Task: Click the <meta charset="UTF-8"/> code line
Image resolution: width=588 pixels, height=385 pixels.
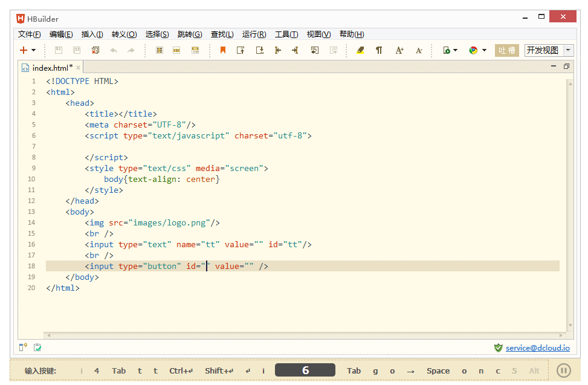Action: (x=140, y=125)
